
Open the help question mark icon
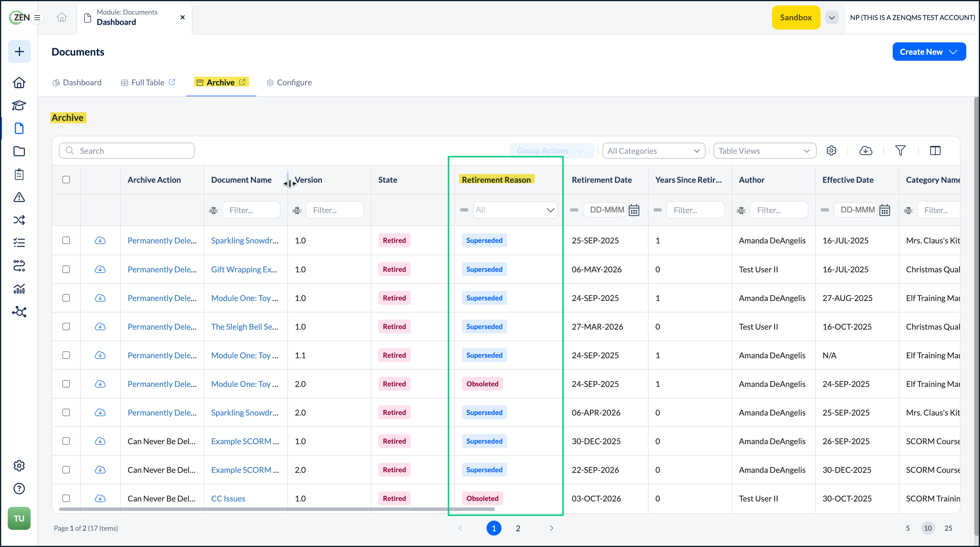(19, 488)
